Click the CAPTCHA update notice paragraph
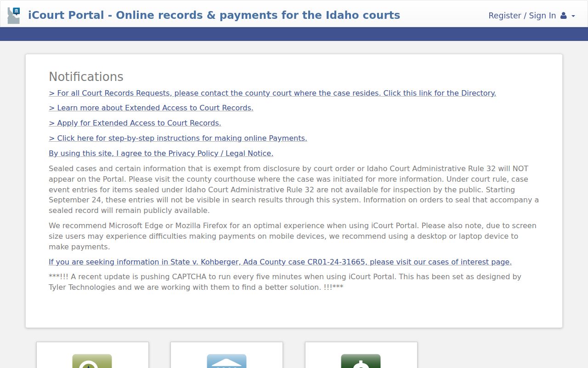 pyautogui.click(x=285, y=282)
